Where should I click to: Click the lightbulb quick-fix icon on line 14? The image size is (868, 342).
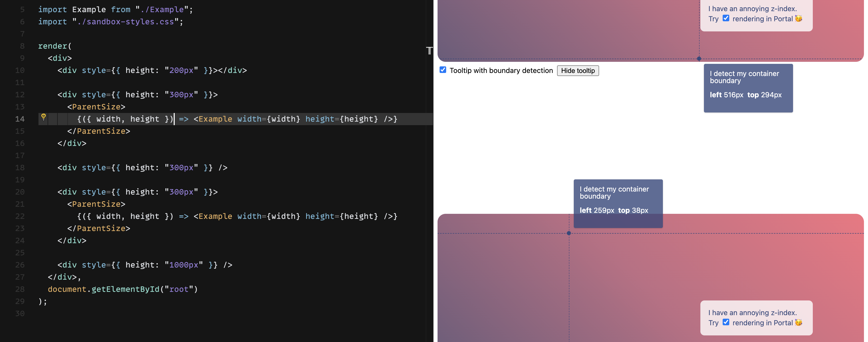tap(44, 117)
